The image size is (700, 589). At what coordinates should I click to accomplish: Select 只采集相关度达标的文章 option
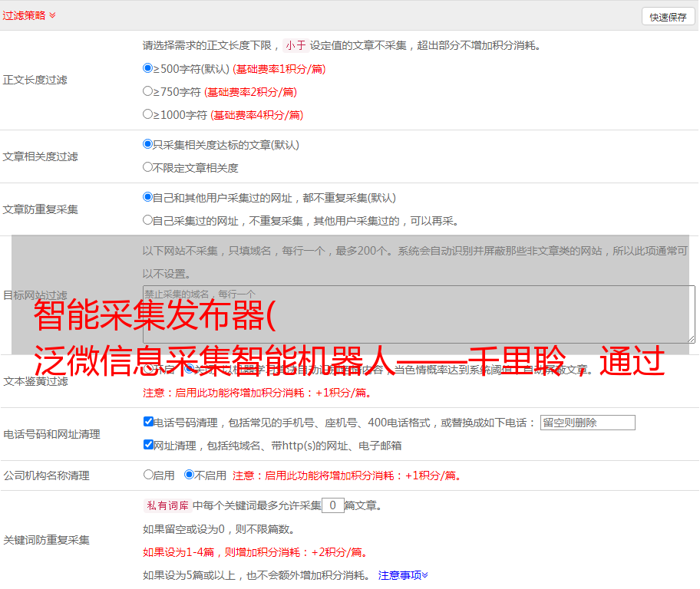[x=148, y=144]
